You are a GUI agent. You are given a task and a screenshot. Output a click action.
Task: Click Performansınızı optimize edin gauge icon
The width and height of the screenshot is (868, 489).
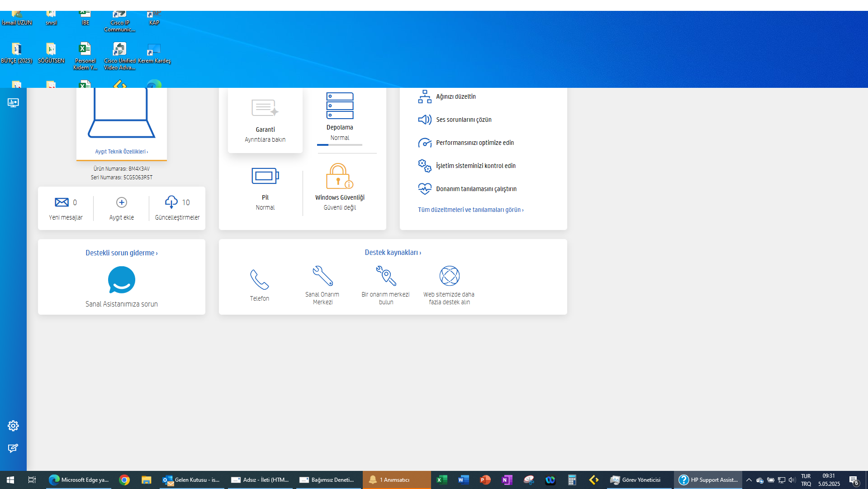click(x=425, y=143)
